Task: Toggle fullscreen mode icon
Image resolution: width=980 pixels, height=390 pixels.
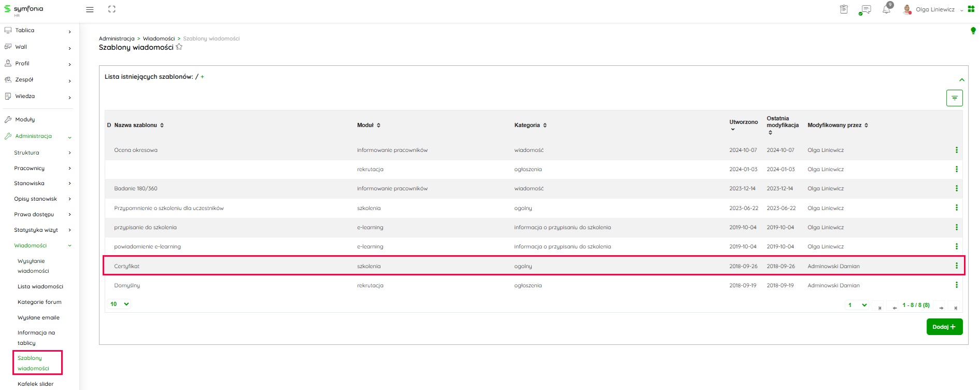Action: (x=112, y=9)
